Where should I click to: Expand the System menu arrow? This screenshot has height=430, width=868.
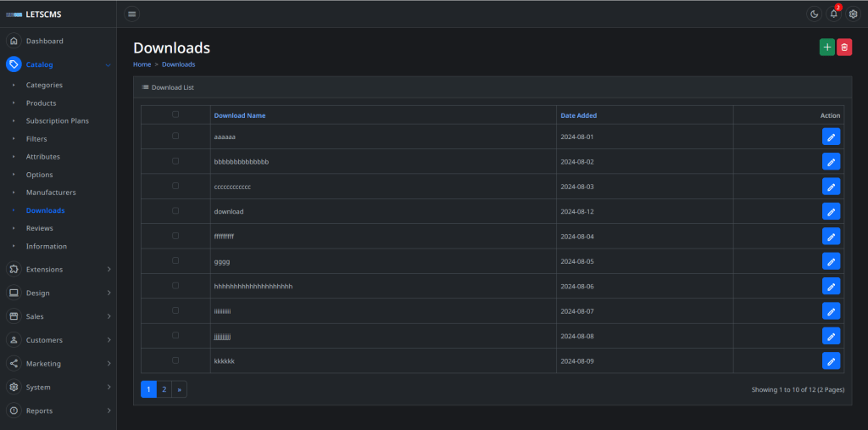tap(109, 388)
